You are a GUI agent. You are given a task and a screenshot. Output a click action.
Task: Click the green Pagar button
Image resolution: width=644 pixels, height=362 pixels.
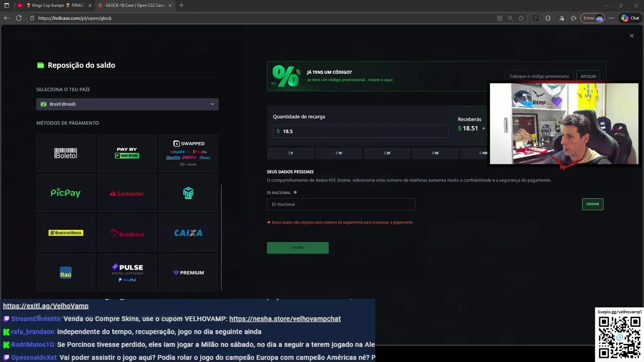[x=298, y=247]
